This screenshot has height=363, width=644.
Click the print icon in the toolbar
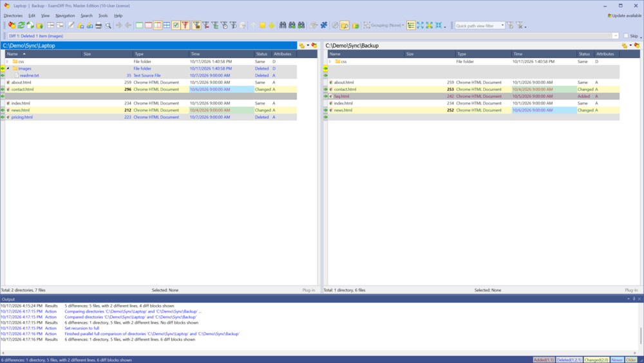[99, 26]
